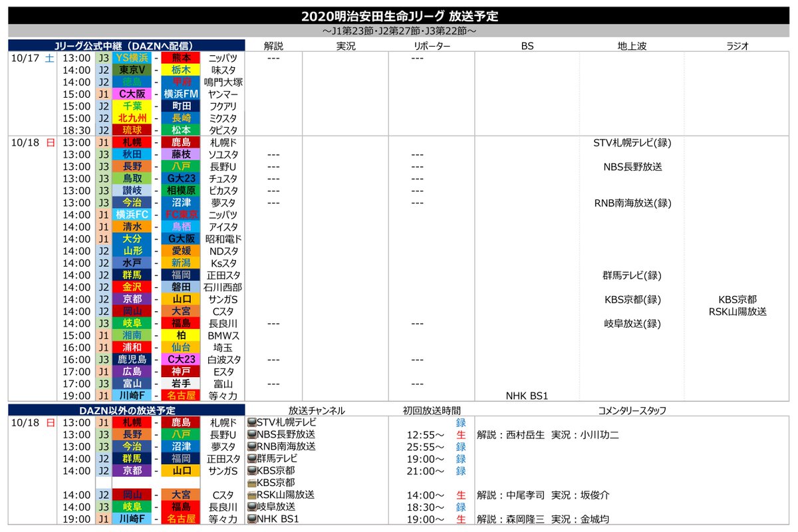Select the 藤枝 team cell
798x532 pixels.
coord(181,154)
